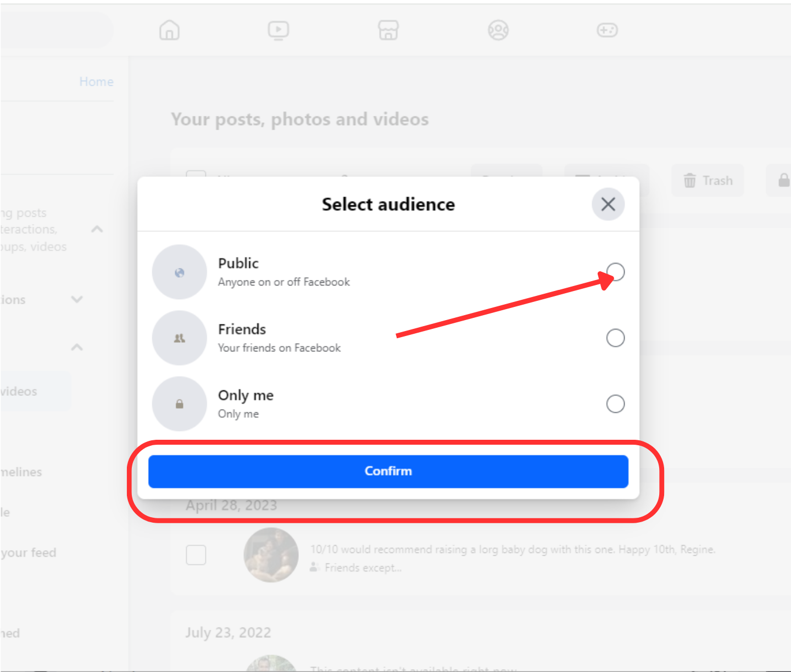Open the Watch video icon
The image size is (791, 672).
(x=278, y=30)
